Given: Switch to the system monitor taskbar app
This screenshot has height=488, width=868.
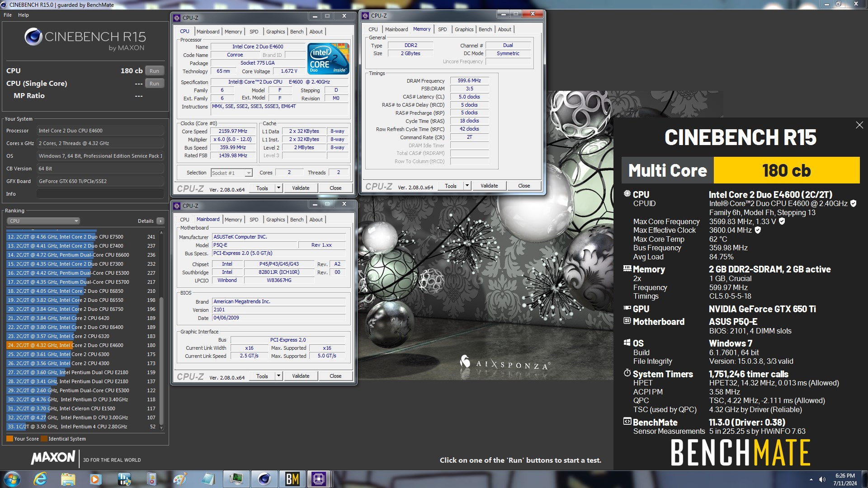Looking at the screenshot, I should tap(236, 479).
